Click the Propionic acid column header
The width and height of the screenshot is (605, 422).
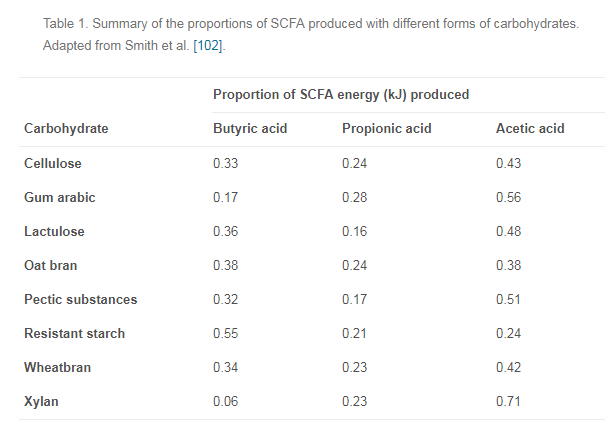point(386,129)
